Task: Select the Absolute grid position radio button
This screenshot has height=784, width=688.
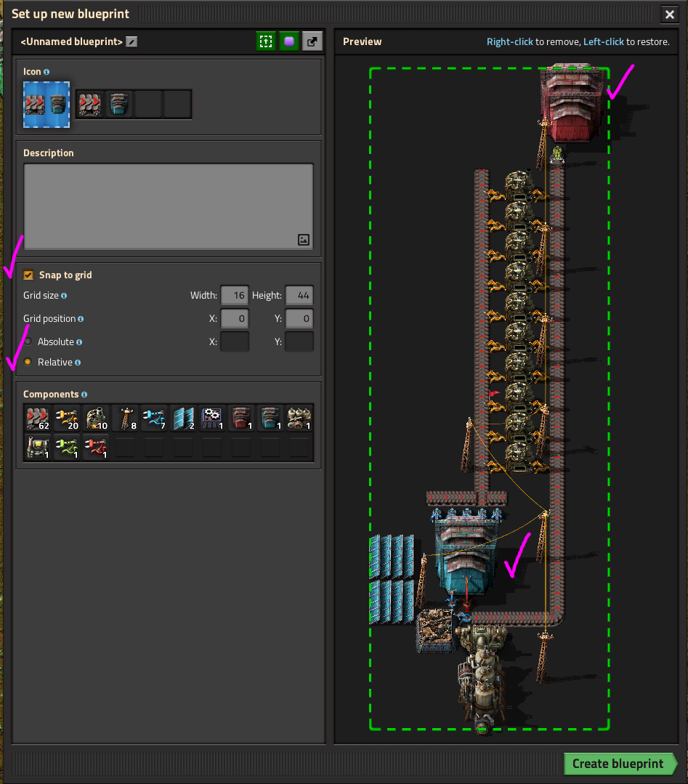Action: click(x=28, y=342)
